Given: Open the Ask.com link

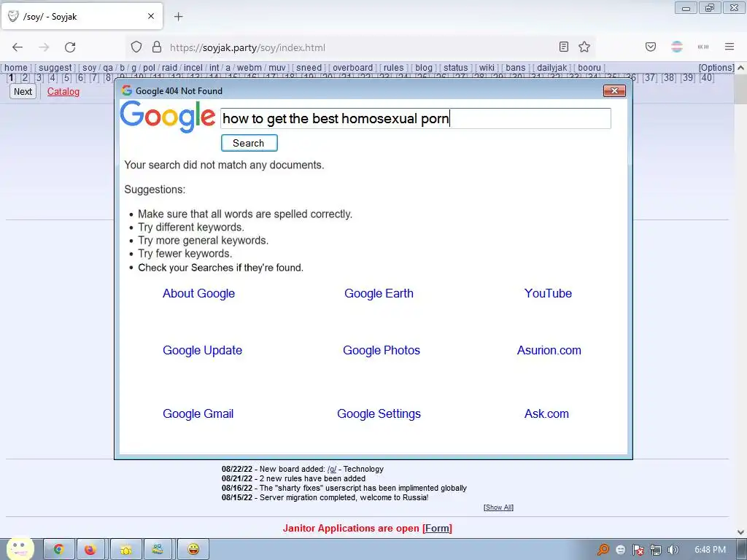Looking at the screenshot, I should pyautogui.click(x=546, y=413).
